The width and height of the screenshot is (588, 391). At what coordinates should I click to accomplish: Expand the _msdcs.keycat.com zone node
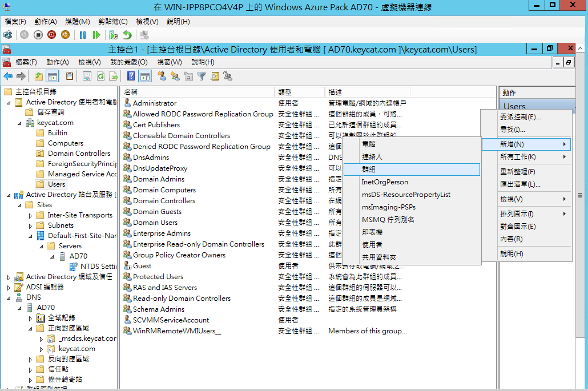coord(41,339)
